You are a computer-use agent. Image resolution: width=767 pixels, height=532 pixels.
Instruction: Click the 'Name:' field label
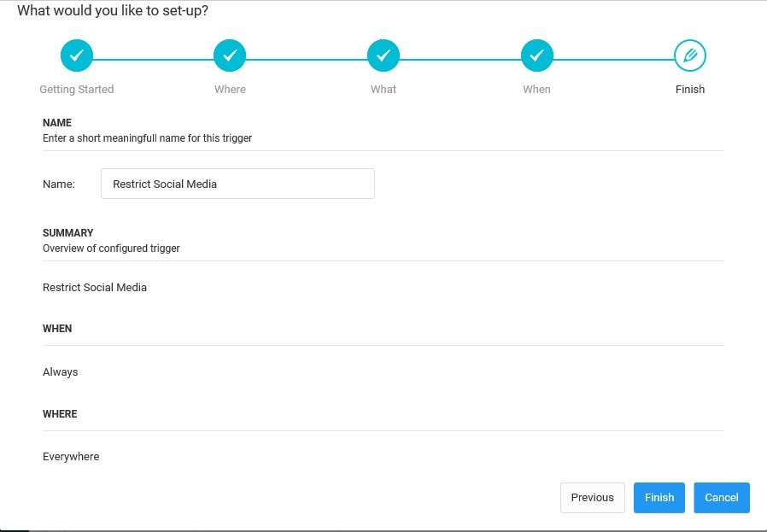(x=59, y=184)
